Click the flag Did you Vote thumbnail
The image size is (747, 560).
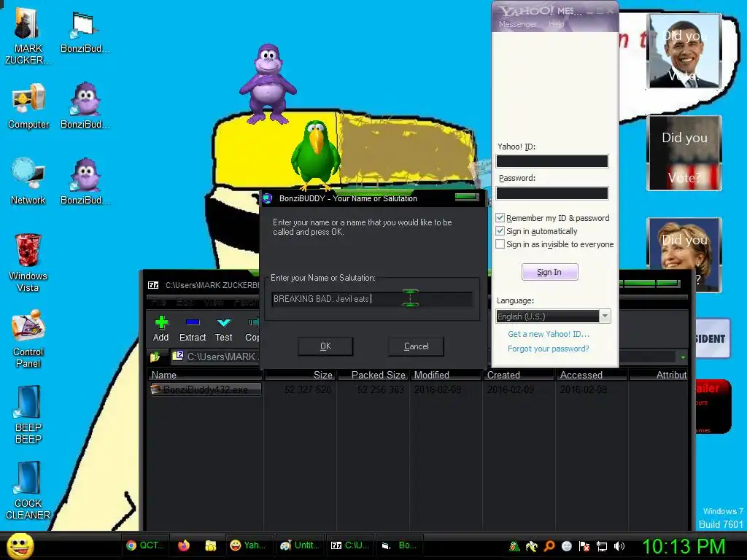click(x=684, y=153)
